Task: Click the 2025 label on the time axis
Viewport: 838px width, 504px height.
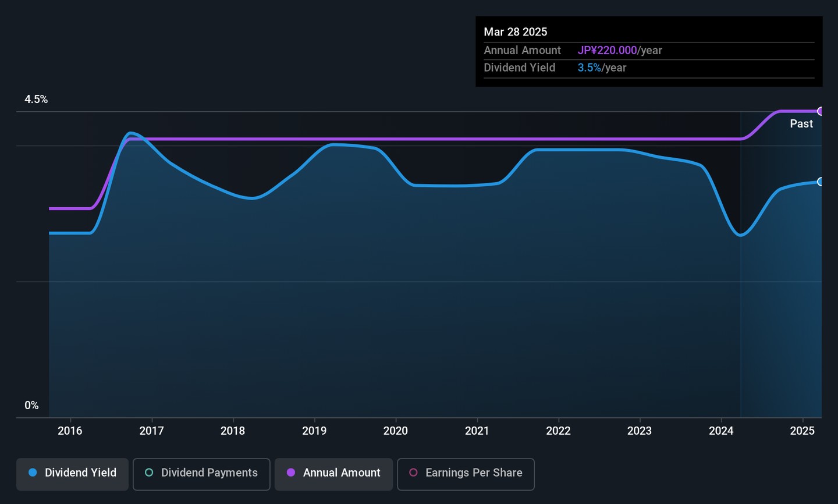Action: [803, 431]
